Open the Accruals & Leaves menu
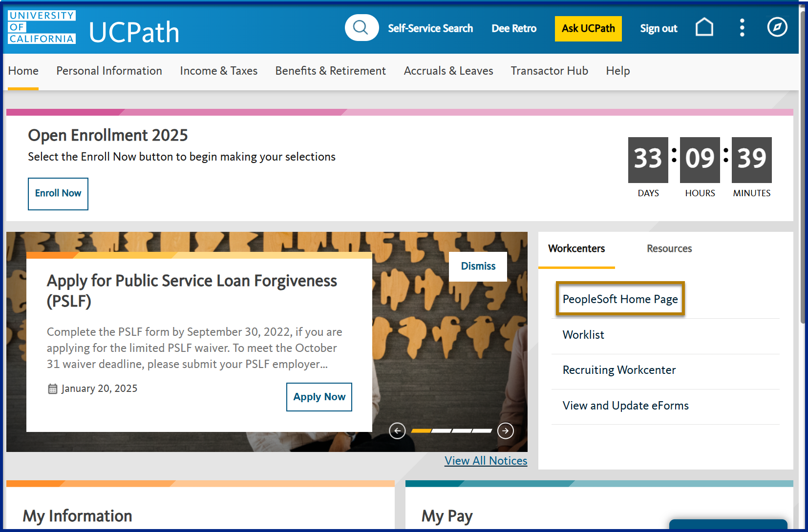Image resolution: width=808 pixels, height=532 pixels. coord(448,71)
